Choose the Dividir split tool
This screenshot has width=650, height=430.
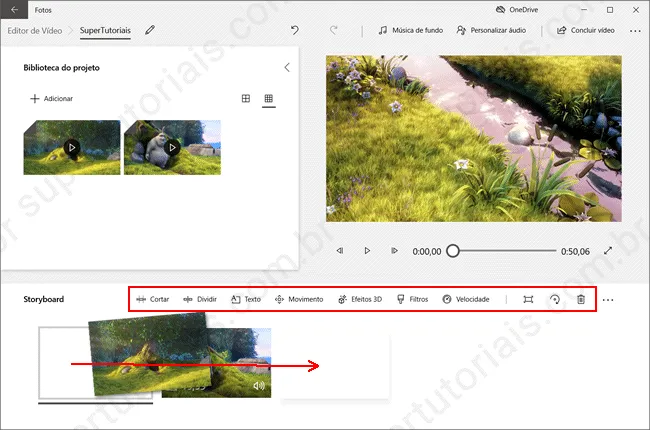pyautogui.click(x=200, y=299)
